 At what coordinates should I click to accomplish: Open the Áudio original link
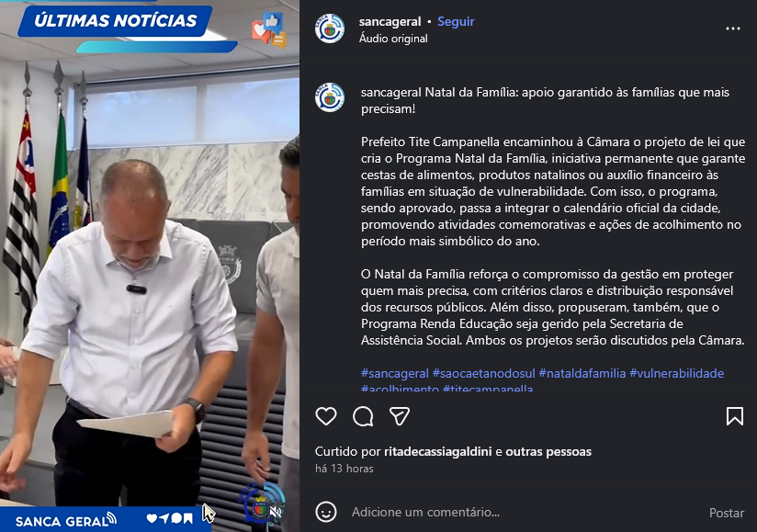393,39
